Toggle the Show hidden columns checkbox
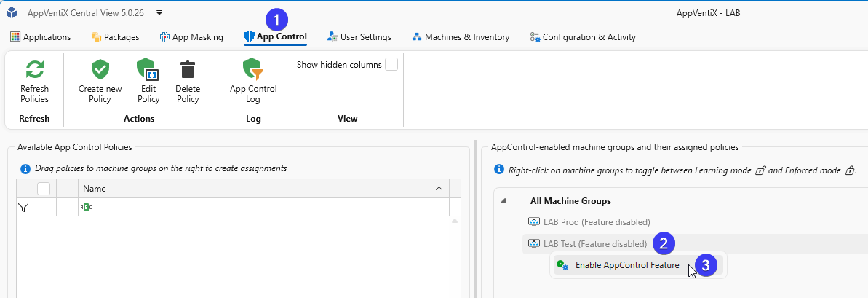This screenshot has width=868, height=298. [x=391, y=65]
